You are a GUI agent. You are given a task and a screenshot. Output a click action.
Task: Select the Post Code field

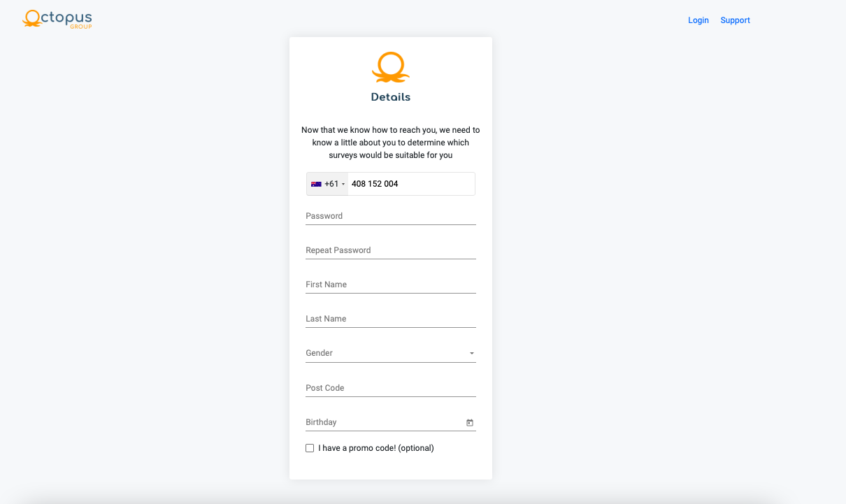click(x=391, y=388)
